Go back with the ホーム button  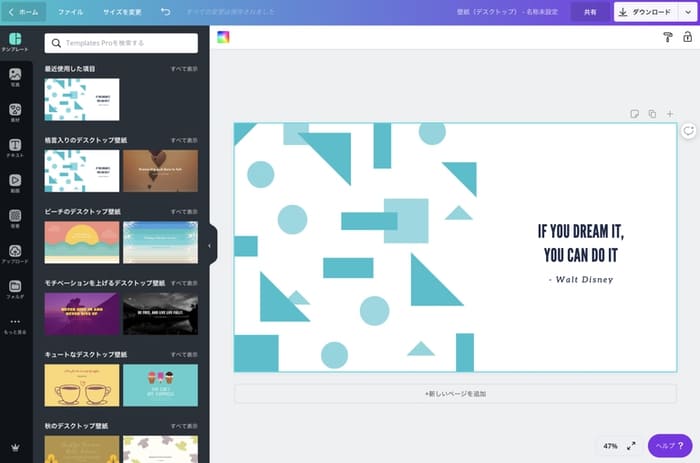tap(24, 12)
